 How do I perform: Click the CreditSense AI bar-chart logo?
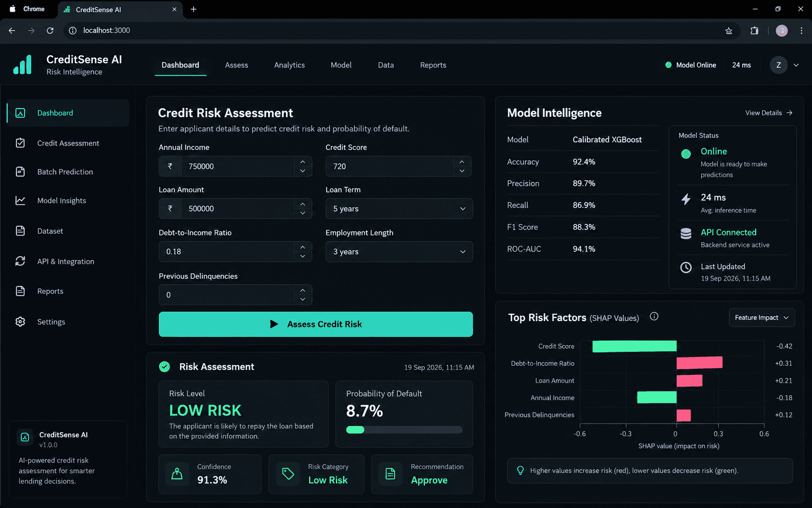click(23, 65)
